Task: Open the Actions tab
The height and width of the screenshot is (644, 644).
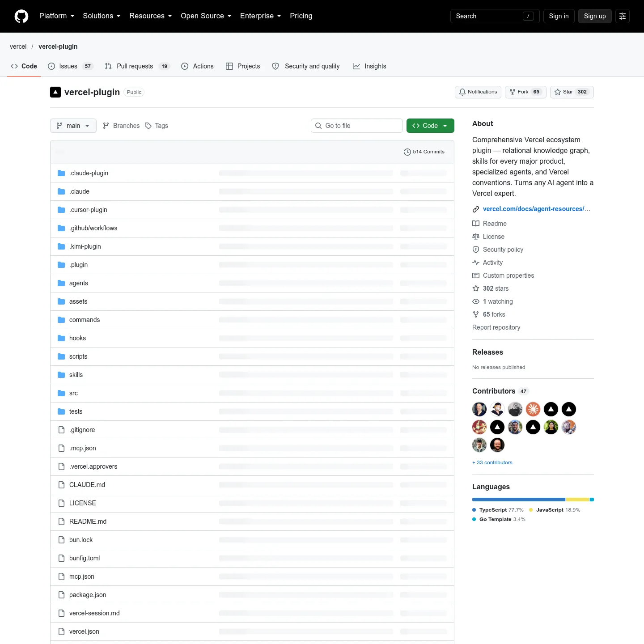Action: [x=197, y=66]
